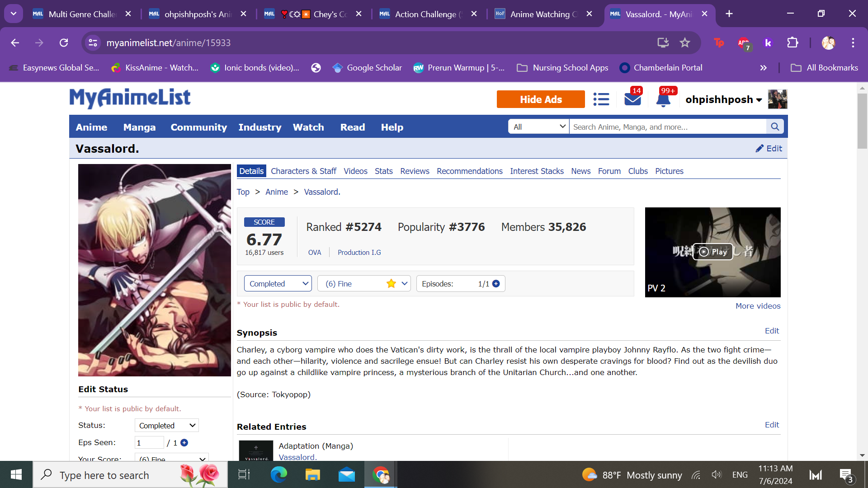
Task: Click the Hide Ads button
Action: tap(540, 99)
